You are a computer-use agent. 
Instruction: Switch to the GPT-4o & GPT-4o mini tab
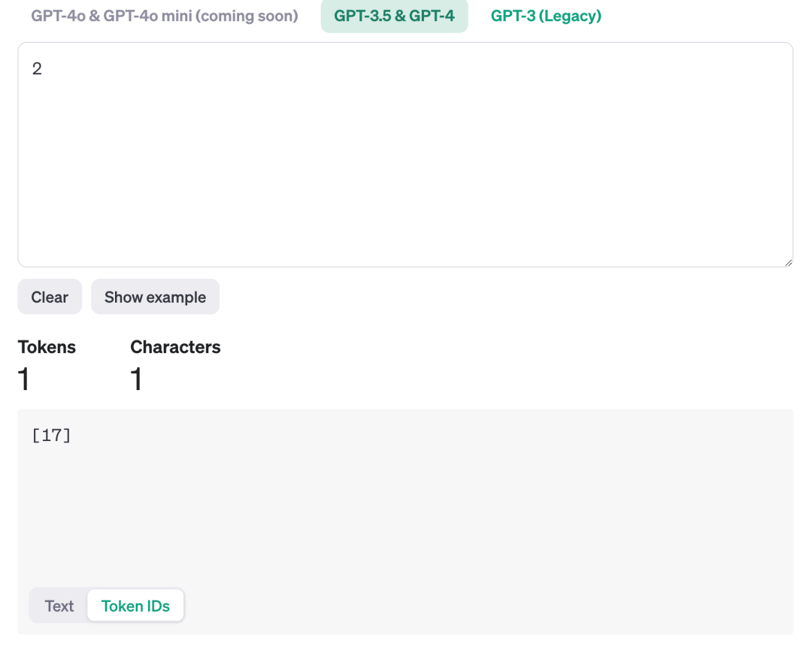click(164, 16)
